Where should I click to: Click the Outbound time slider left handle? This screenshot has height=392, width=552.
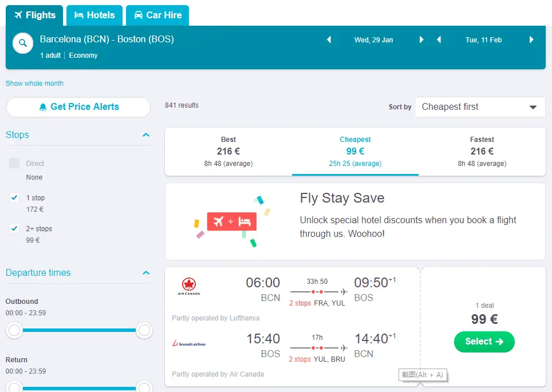point(14,330)
